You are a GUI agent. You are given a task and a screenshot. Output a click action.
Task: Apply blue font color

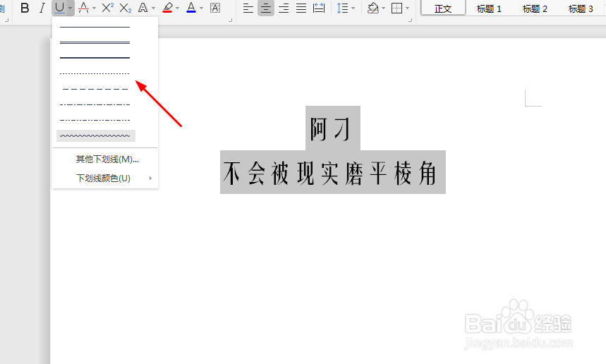click(191, 8)
